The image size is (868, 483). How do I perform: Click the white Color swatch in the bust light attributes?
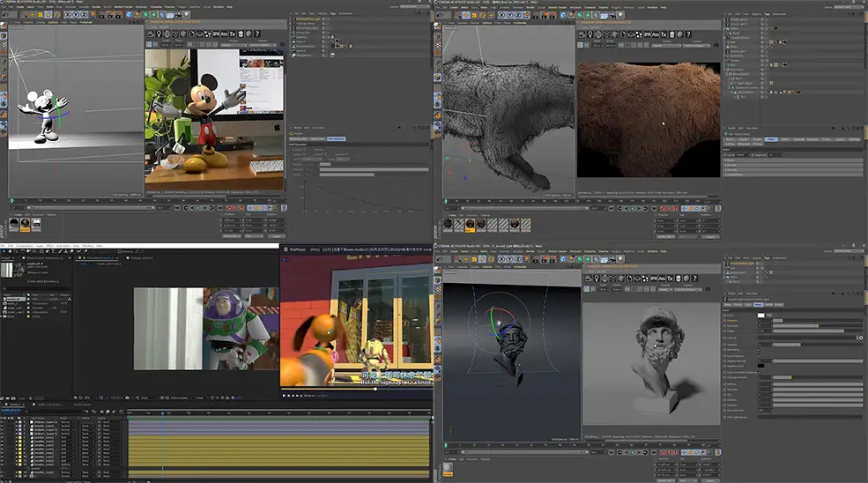pos(761,316)
